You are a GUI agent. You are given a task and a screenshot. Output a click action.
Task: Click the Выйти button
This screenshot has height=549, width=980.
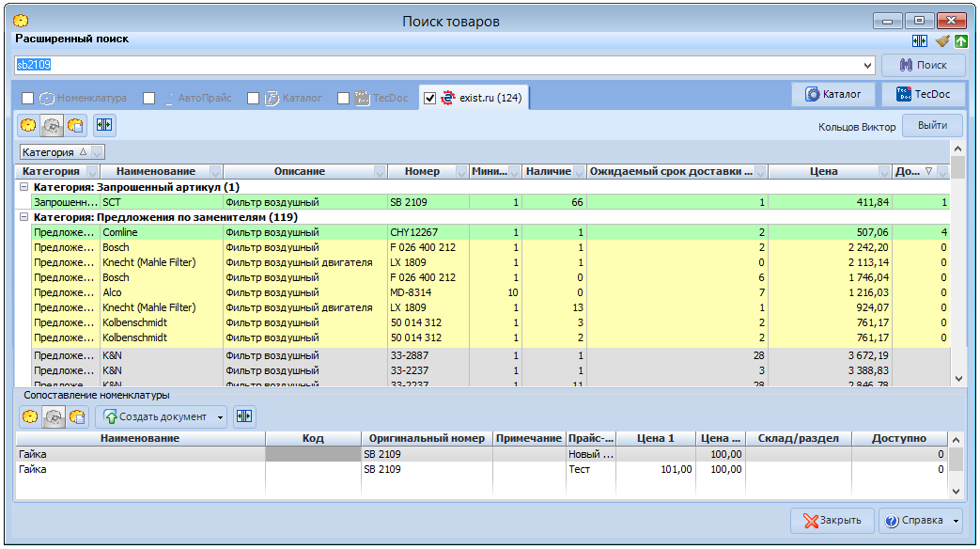coord(932,126)
